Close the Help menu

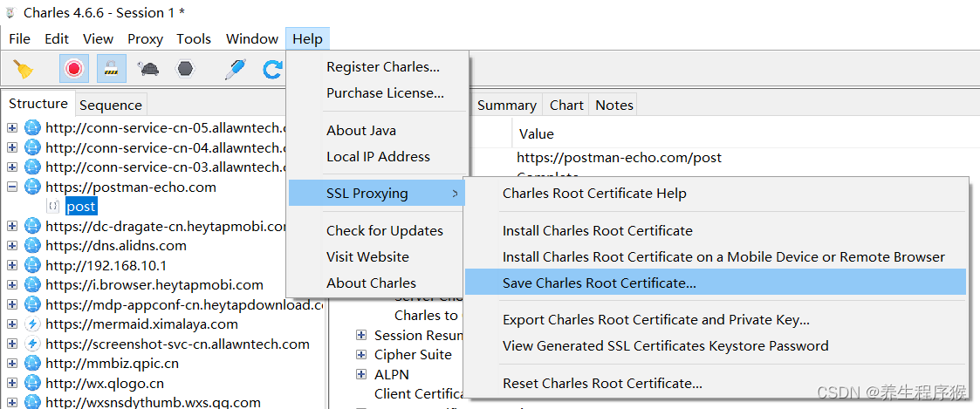pos(307,38)
